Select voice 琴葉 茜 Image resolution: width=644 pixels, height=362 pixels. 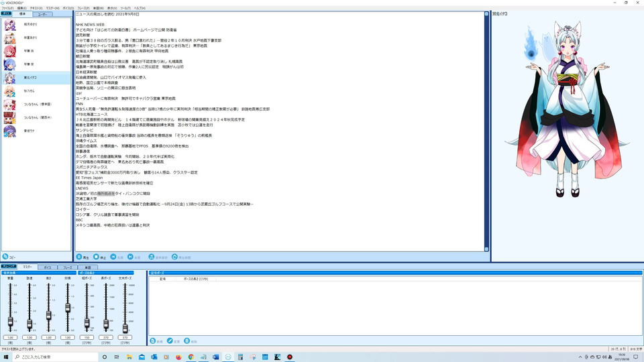click(36, 51)
